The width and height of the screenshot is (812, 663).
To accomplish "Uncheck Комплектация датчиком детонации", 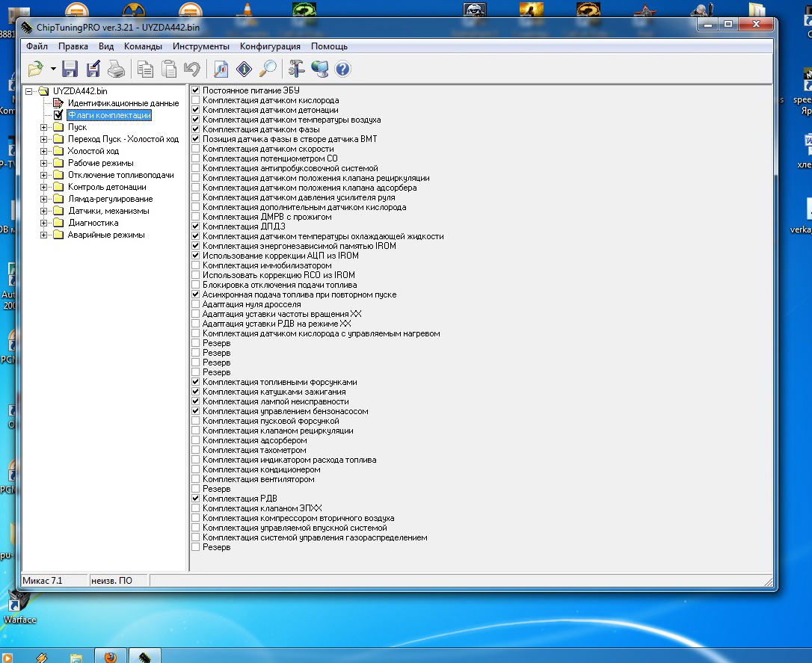I will click(196, 110).
